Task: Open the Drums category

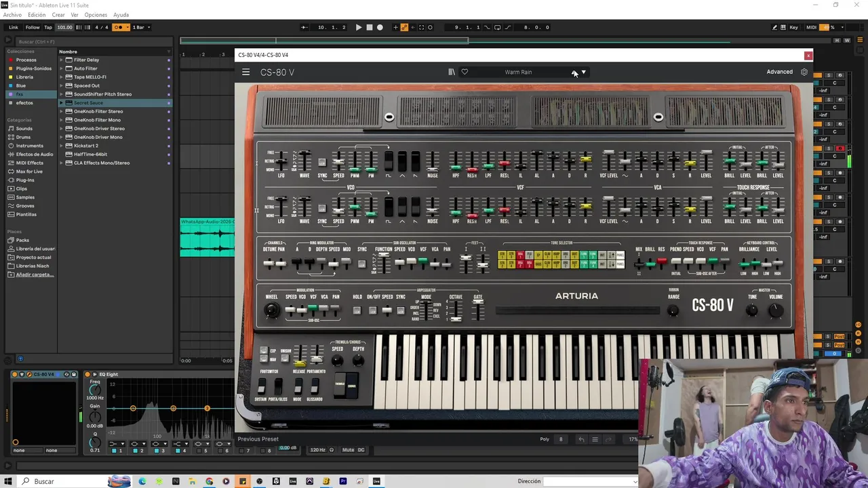Action: tap(23, 137)
